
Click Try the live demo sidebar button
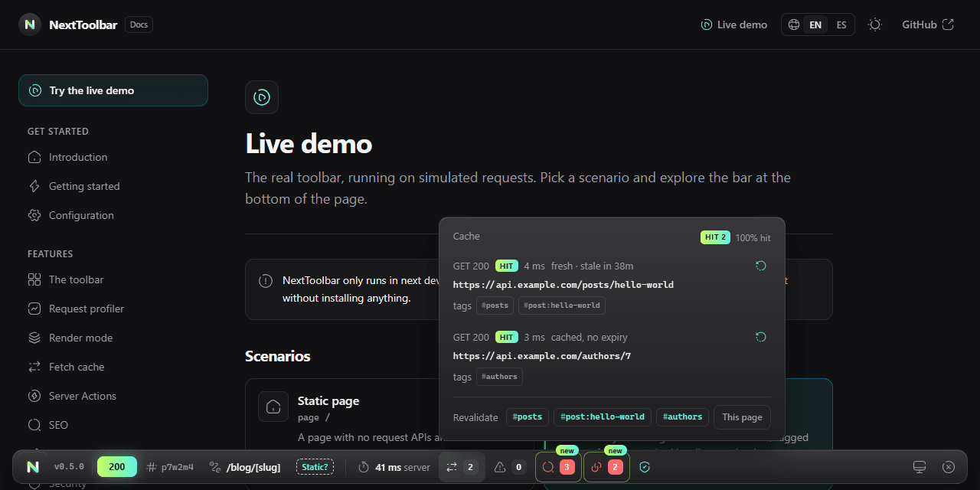[113, 90]
